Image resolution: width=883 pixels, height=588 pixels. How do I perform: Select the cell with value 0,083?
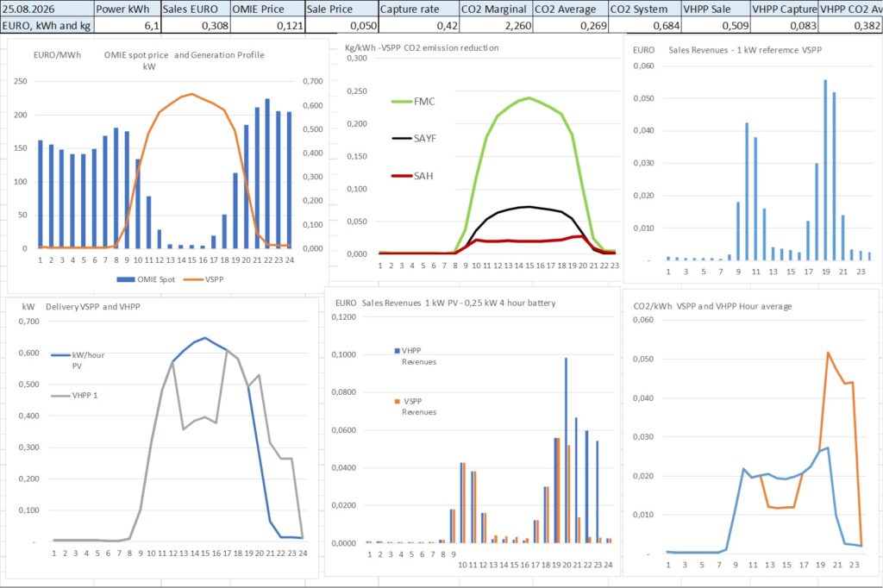[785, 25]
